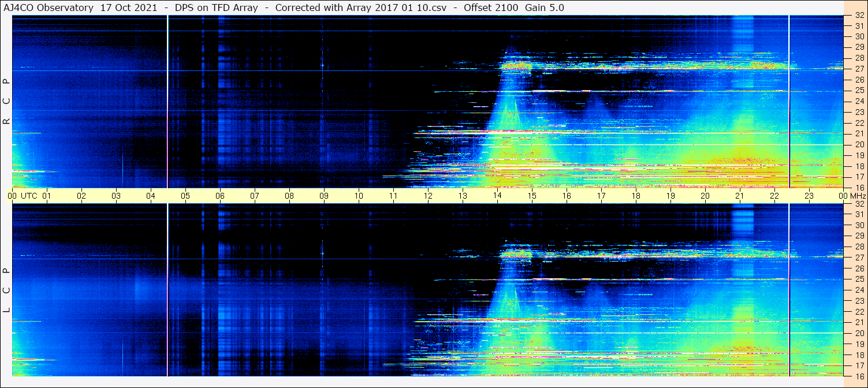Click the AJ4CO Observatory title text
868x388 pixels.
tap(49, 8)
